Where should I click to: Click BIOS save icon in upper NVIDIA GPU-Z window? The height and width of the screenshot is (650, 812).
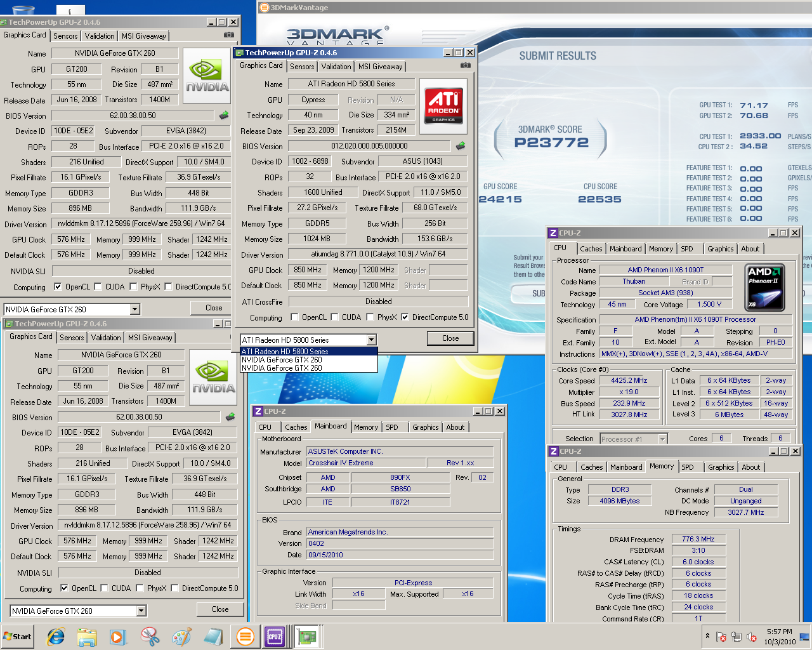(x=224, y=116)
